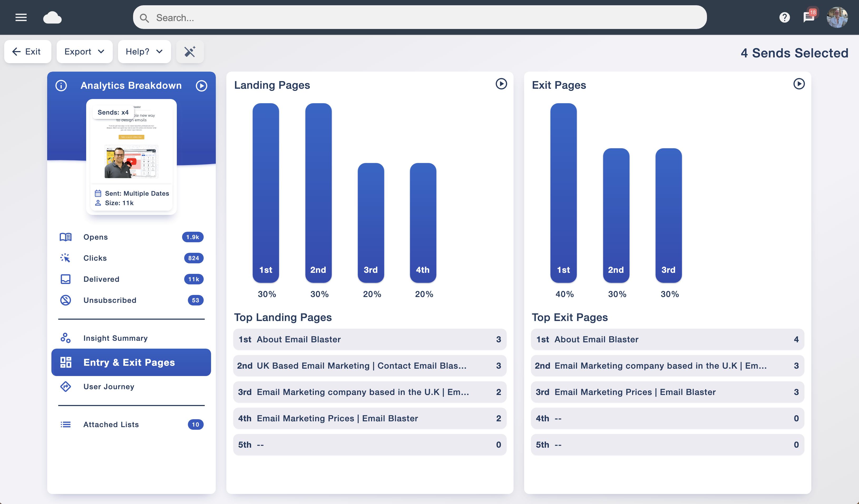This screenshot has height=504, width=859.
Task: Click the 'Sends: x4' badge
Action: pyautogui.click(x=113, y=112)
